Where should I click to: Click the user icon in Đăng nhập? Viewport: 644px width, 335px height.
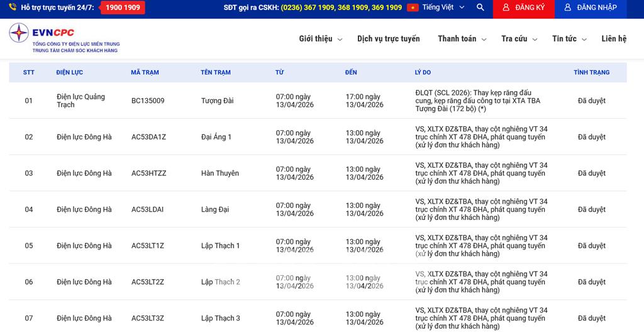(x=567, y=8)
